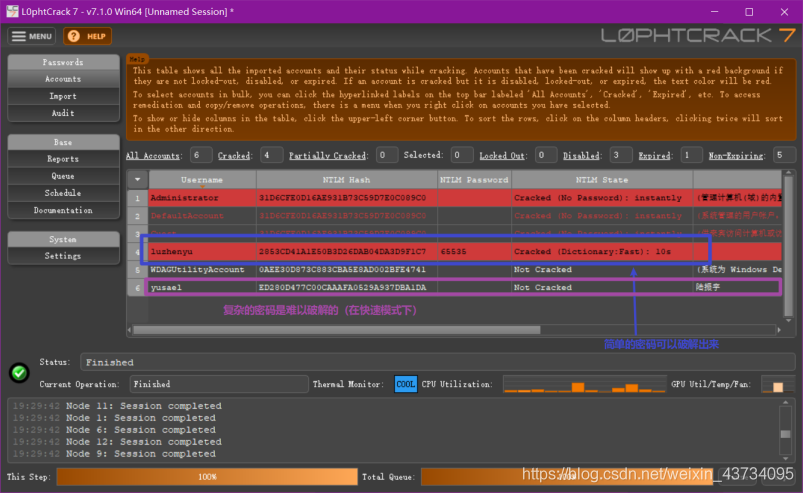The height and width of the screenshot is (493, 804).
Task: Click the Passwords sidebar header
Action: coord(63,62)
